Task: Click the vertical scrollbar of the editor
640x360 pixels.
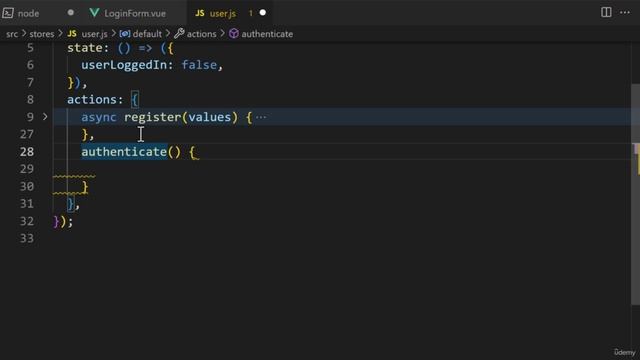Action: point(635,194)
